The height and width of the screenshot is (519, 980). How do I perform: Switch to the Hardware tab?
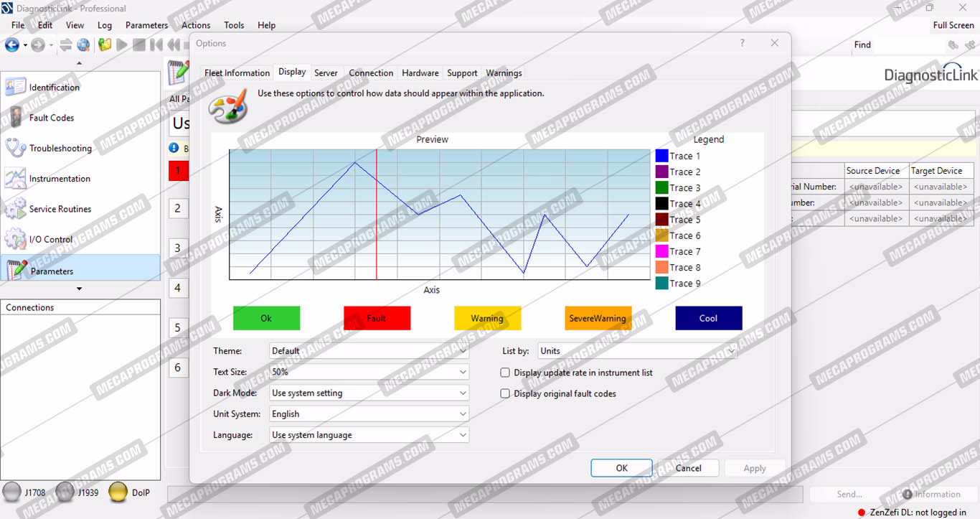420,73
